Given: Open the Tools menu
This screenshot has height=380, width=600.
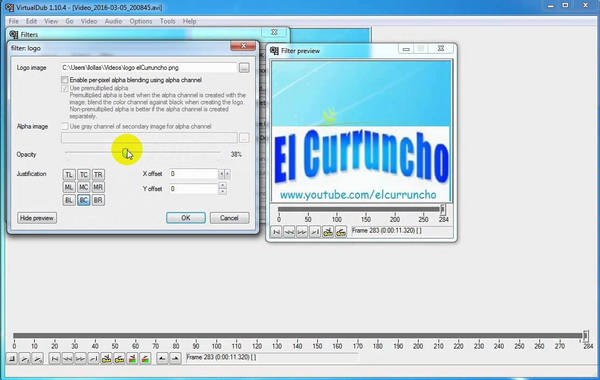Looking at the screenshot, I should (168, 21).
